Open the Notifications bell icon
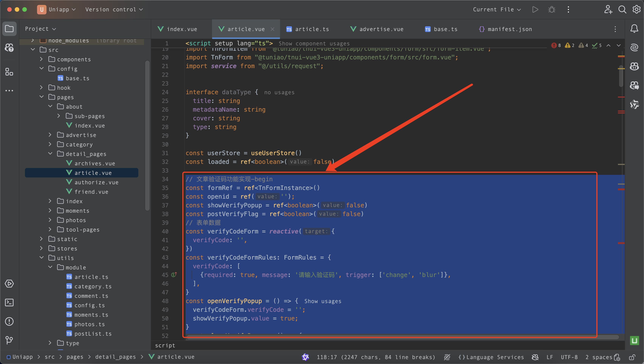644x364 pixels. coord(634,29)
